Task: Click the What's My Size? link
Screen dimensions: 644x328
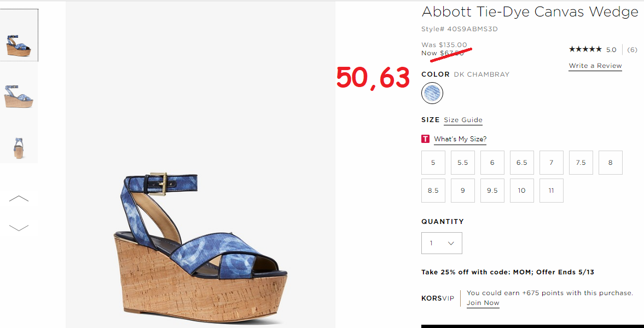Action: coord(460,139)
